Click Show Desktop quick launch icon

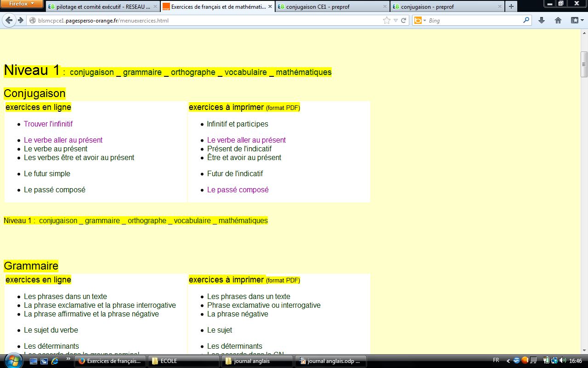[x=34, y=361]
